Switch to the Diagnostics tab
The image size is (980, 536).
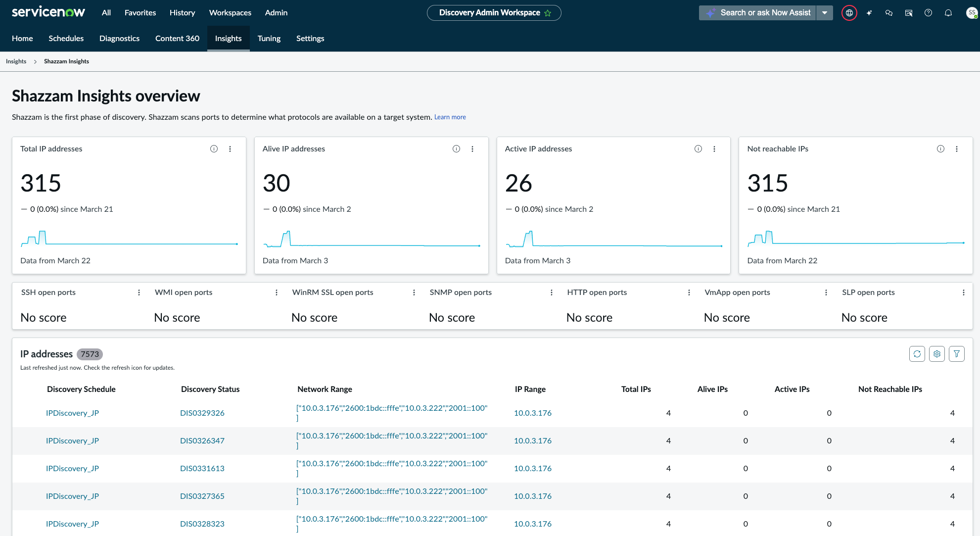pos(119,39)
